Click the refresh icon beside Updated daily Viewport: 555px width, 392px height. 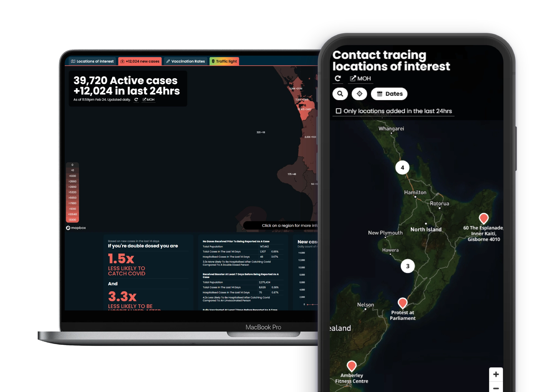click(136, 100)
